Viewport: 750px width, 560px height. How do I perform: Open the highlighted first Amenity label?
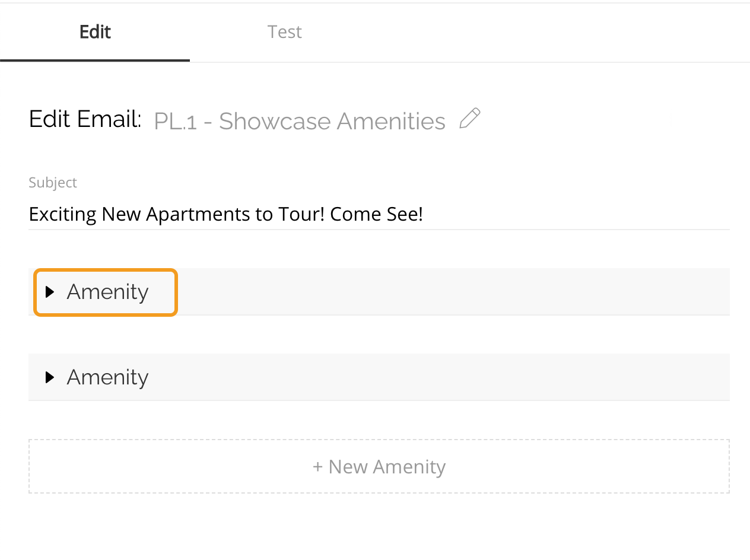[x=107, y=292]
